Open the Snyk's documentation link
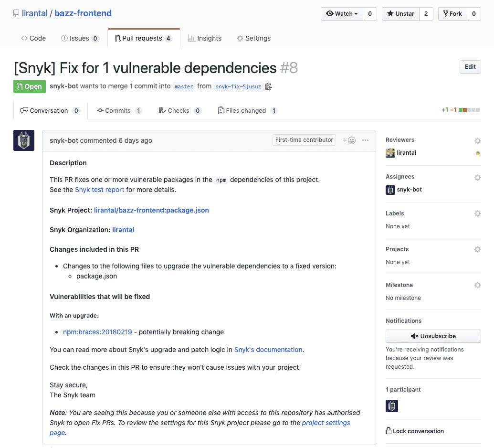This screenshot has width=494, height=448. [268, 350]
